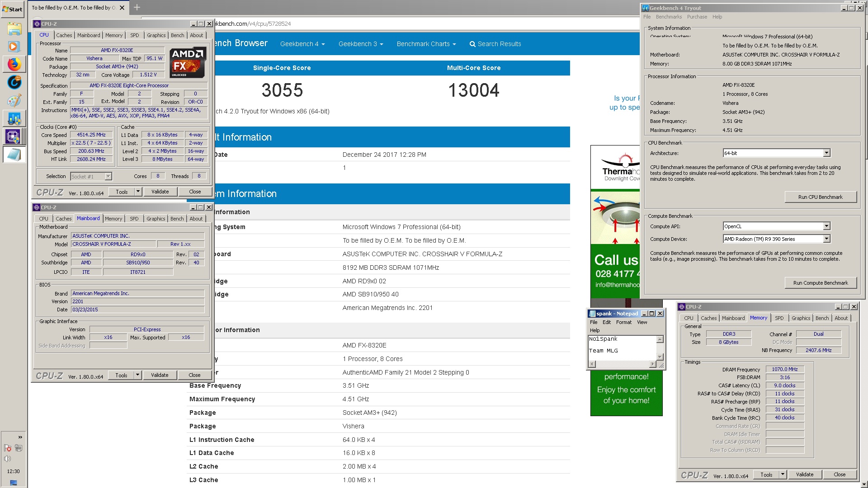Image resolution: width=868 pixels, height=488 pixels.
Task: Open top CPU-Z window's Caches tab
Action: coord(64,35)
